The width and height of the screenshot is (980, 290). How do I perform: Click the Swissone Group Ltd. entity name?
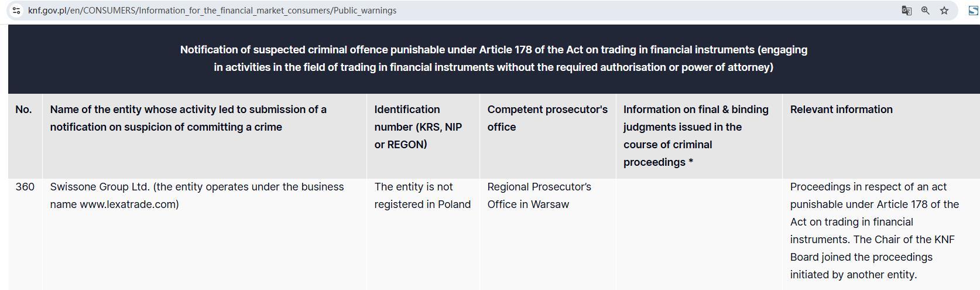[100, 187]
